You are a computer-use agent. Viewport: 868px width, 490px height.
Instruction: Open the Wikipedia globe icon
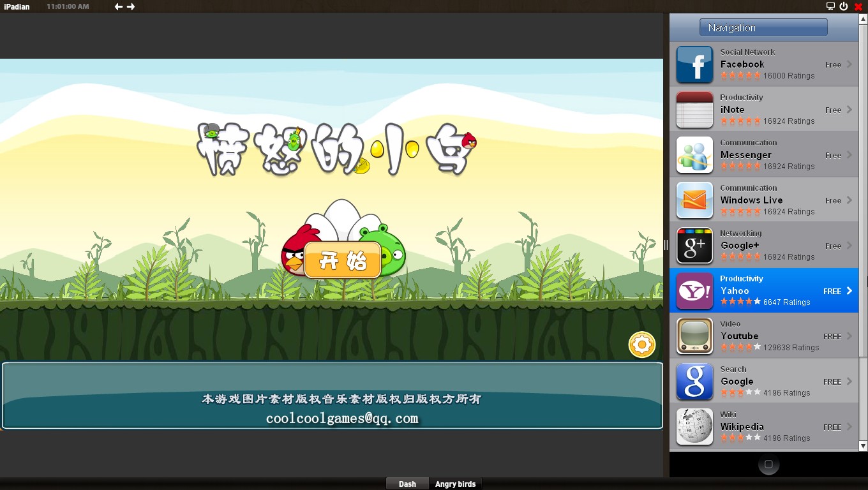694,427
